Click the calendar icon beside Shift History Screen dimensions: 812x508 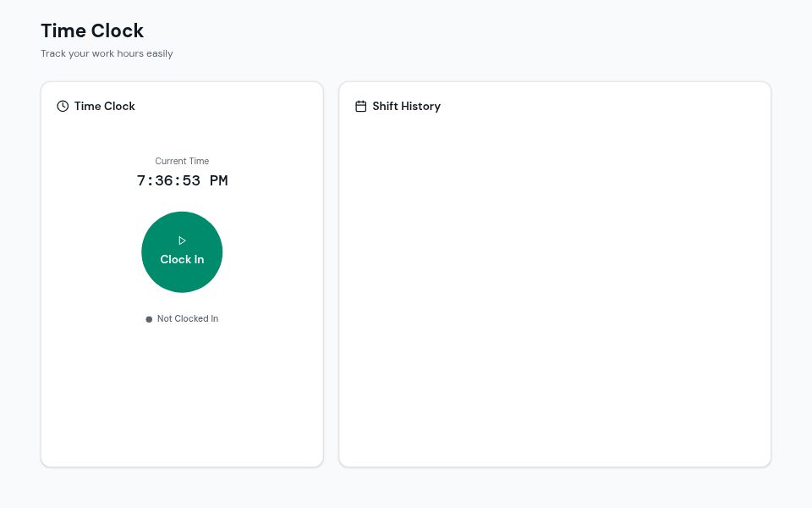click(x=361, y=107)
